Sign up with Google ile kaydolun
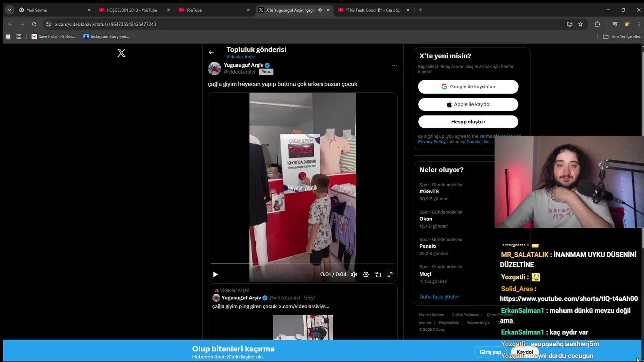The image size is (644, 362). 468,86
